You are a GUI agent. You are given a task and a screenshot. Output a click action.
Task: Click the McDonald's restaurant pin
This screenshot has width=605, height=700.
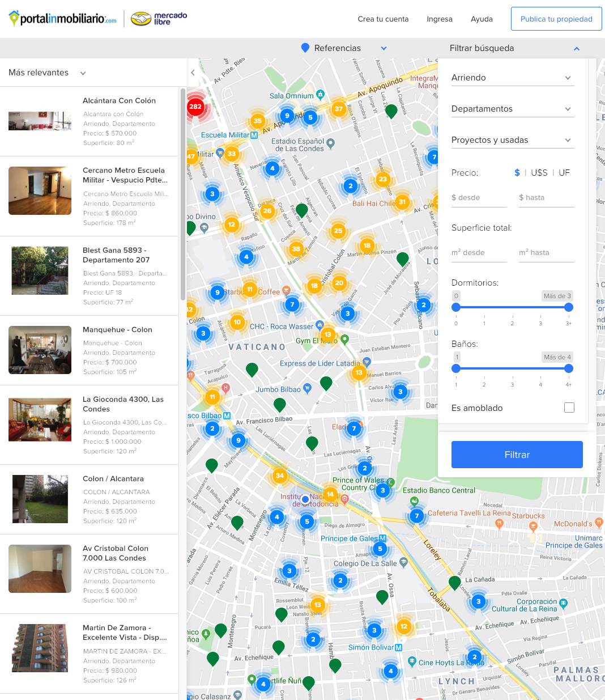point(599,522)
